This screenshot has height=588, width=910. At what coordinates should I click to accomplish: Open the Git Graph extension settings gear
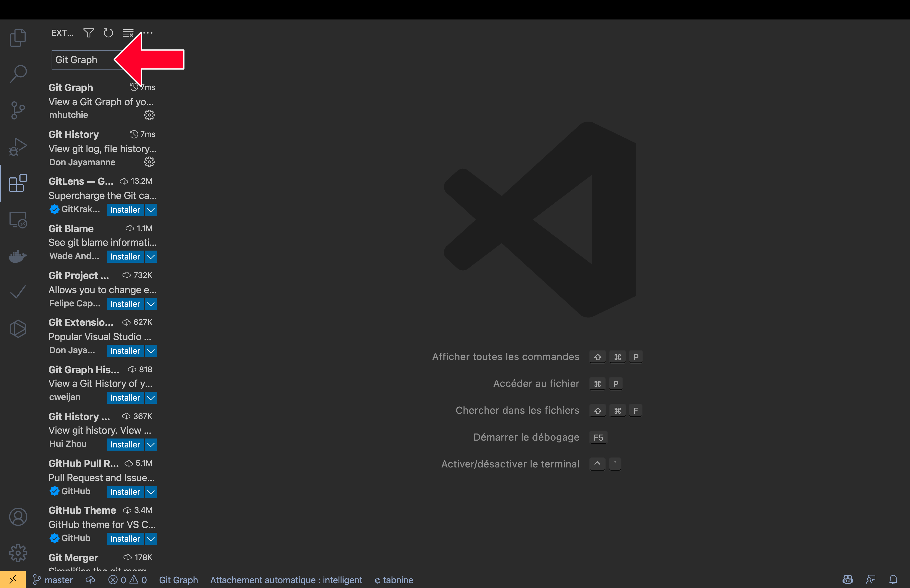(x=149, y=115)
